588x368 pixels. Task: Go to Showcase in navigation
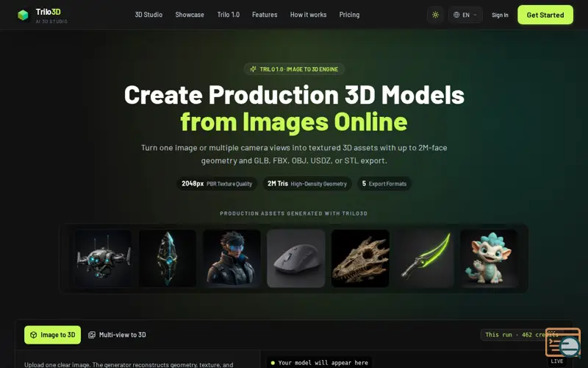[190, 15]
